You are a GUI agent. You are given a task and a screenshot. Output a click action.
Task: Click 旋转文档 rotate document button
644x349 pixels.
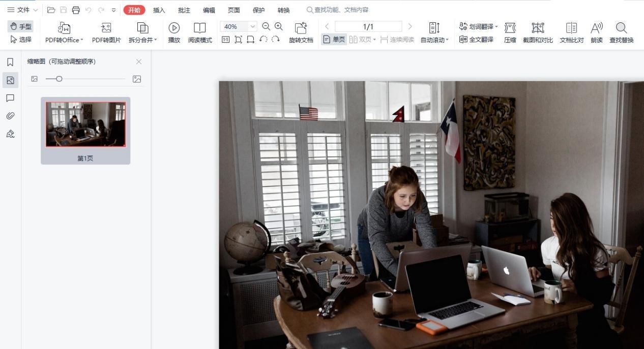[301, 33]
